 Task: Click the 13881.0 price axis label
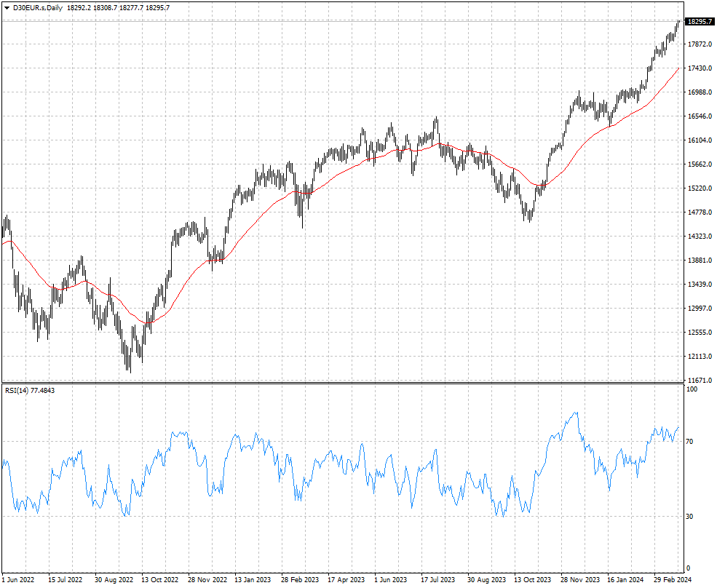click(700, 261)
